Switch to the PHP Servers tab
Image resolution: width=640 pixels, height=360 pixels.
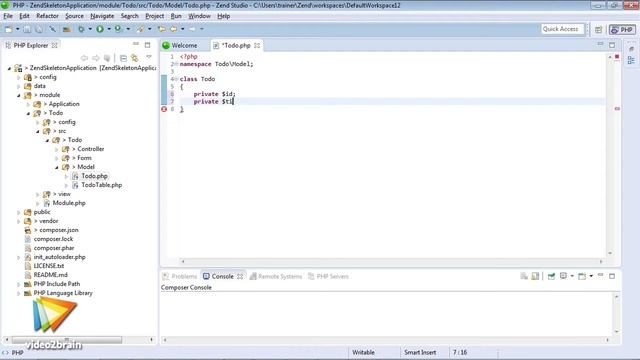click(x=328, y=276)
